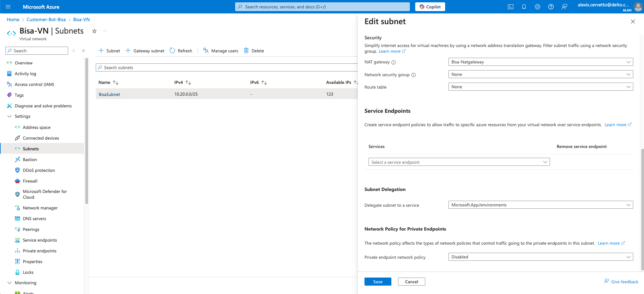Close the Edit subnet panel
Viewport: 644px width, 294px height.
click(x=633, y=21)
